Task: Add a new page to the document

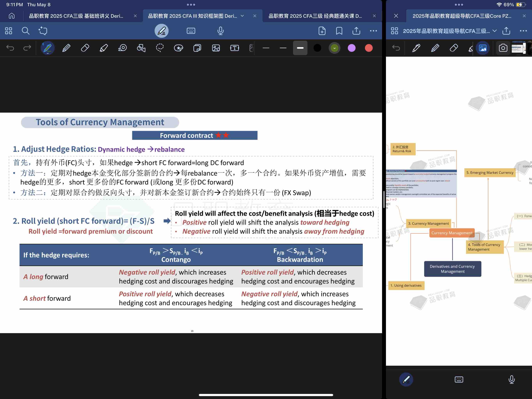Action: click(322, 31)
